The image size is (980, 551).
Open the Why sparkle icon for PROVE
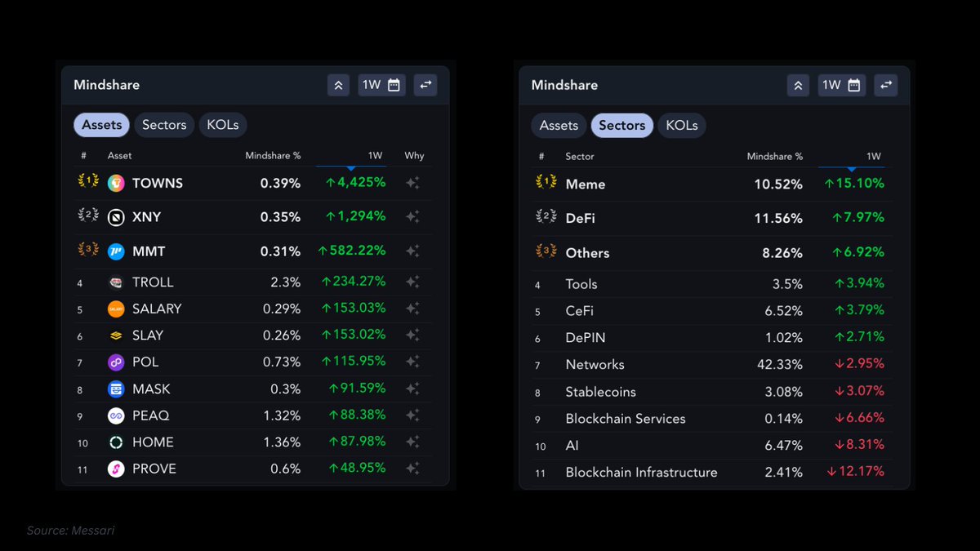413,469
